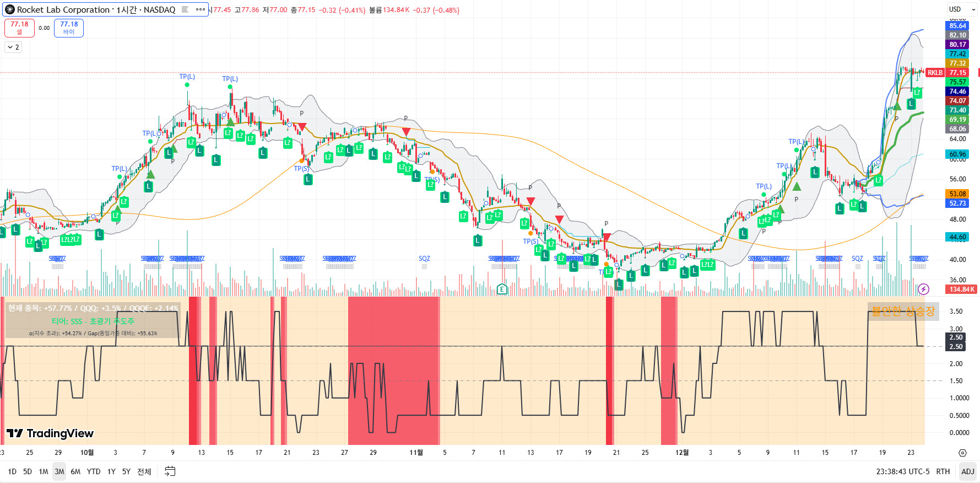Click the green 티어: SSS tier text
The image size is (980, 483).
(x=93, y=321)
